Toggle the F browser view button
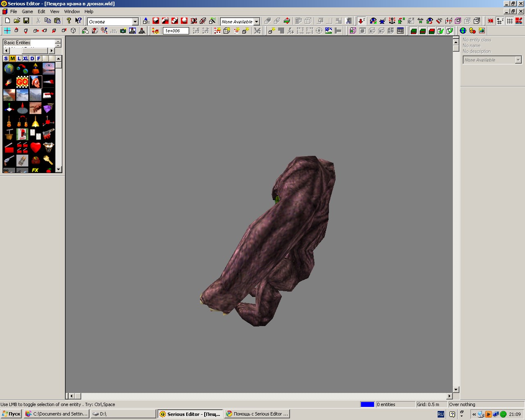The height and width of the screenshot is (420, 525). 39,59
